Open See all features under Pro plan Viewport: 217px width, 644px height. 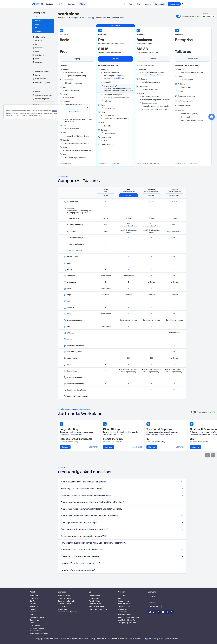point(104,163)
